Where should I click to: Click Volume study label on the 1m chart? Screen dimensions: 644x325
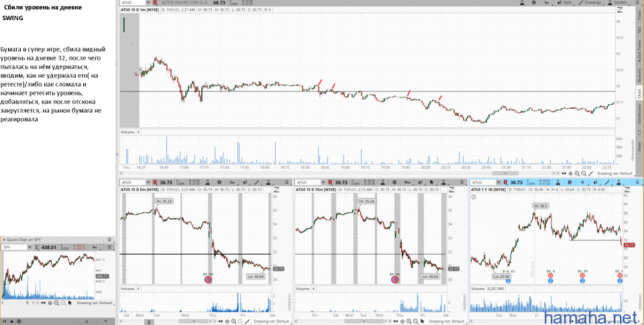coord(127,132)
